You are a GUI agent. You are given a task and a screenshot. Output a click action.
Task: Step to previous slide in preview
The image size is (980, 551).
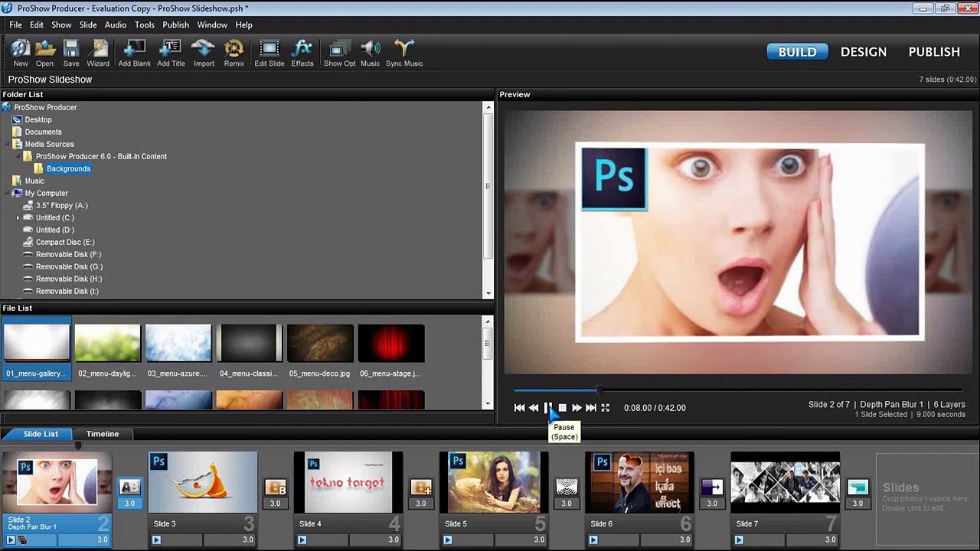tap(534, 408)
